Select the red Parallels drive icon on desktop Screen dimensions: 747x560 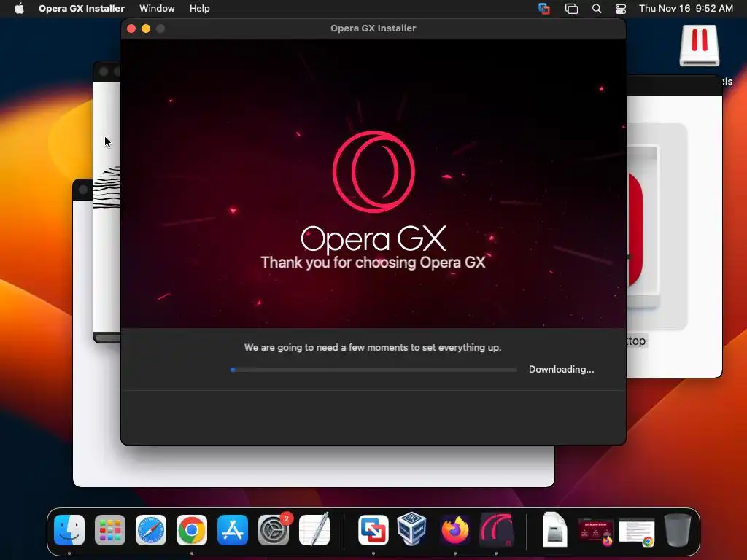(700, 45)
